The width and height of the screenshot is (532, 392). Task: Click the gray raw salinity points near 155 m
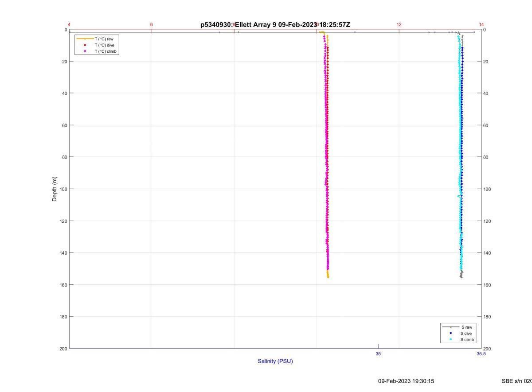coord(461,274)
